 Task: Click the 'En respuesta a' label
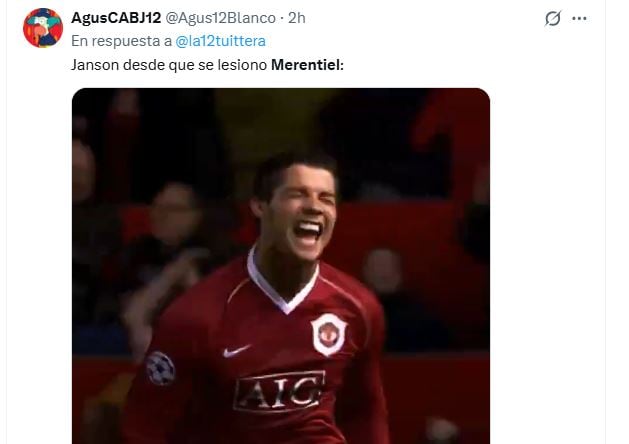[122, 41]
